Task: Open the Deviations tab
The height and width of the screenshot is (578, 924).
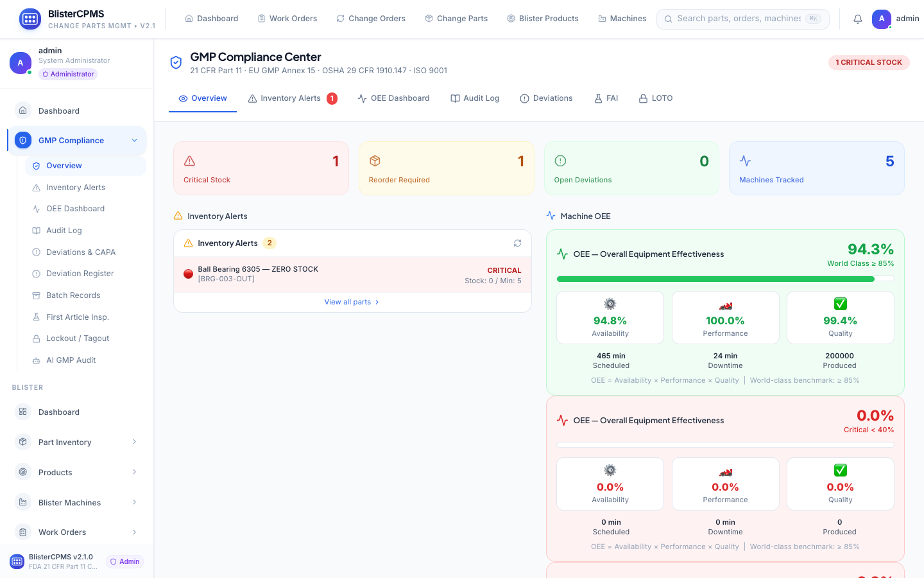Action: point(546,98)
